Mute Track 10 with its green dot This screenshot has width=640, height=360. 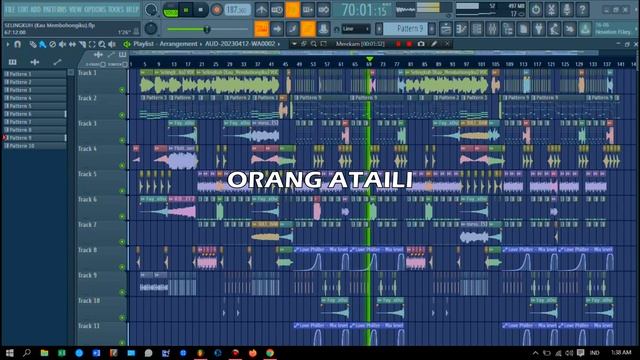click(x=122, y=317)
